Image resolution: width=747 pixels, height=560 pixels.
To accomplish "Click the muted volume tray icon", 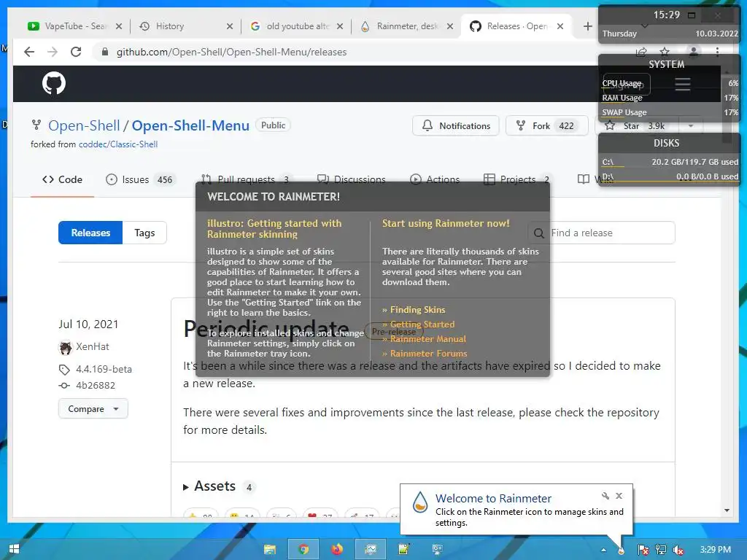I will point(678,550).
